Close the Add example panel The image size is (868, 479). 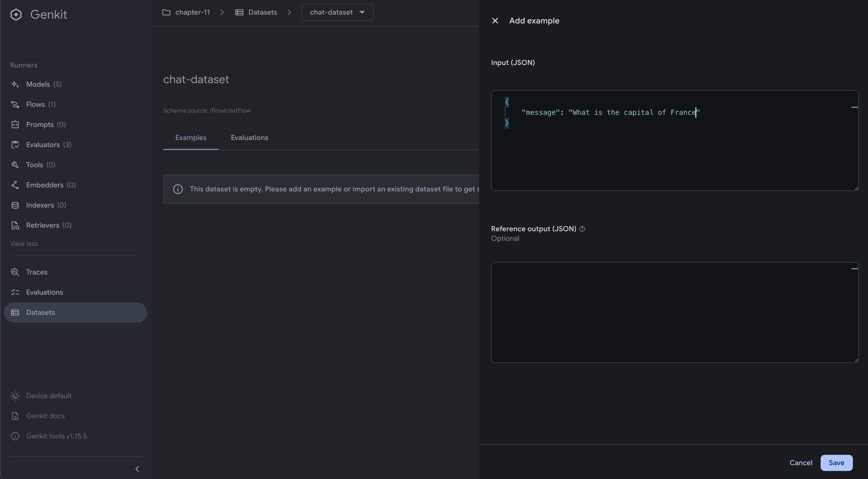click(495, 21)
